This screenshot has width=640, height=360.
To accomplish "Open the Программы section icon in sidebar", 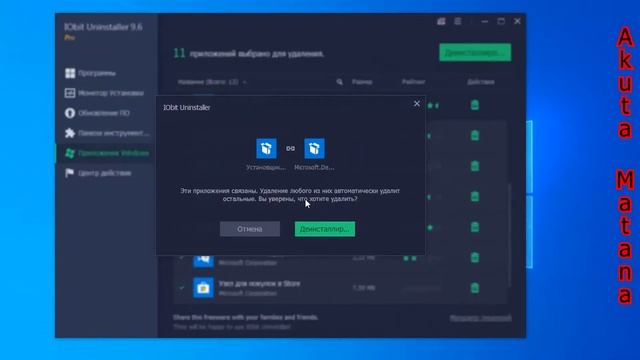I will click(x=70, y=73).
